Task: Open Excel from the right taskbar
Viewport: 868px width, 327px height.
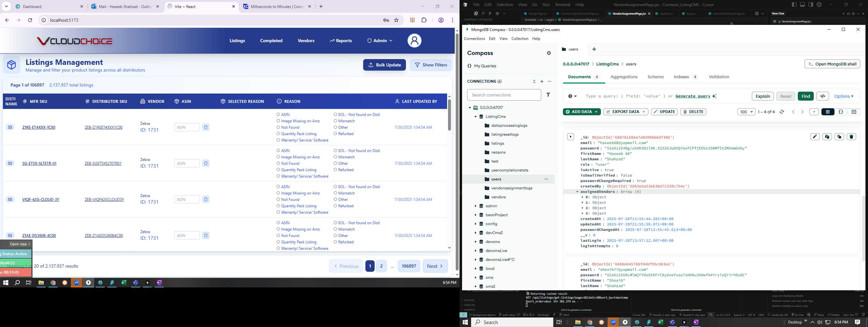Action: (x=661, y=322)
